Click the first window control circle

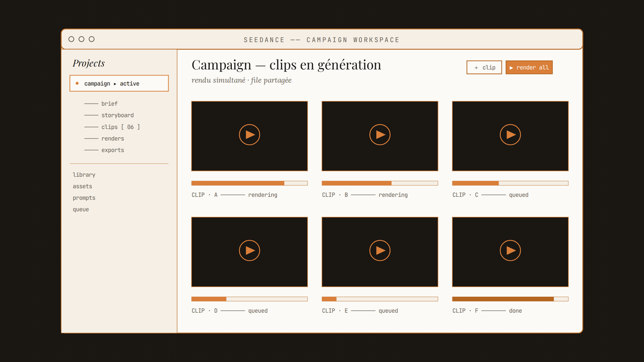[x=71, y=39]
